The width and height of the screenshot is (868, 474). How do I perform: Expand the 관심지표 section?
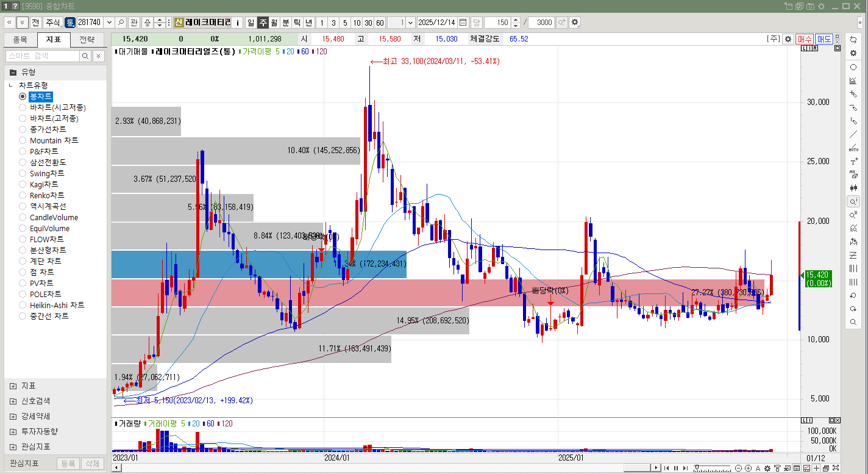coord(13,447)
